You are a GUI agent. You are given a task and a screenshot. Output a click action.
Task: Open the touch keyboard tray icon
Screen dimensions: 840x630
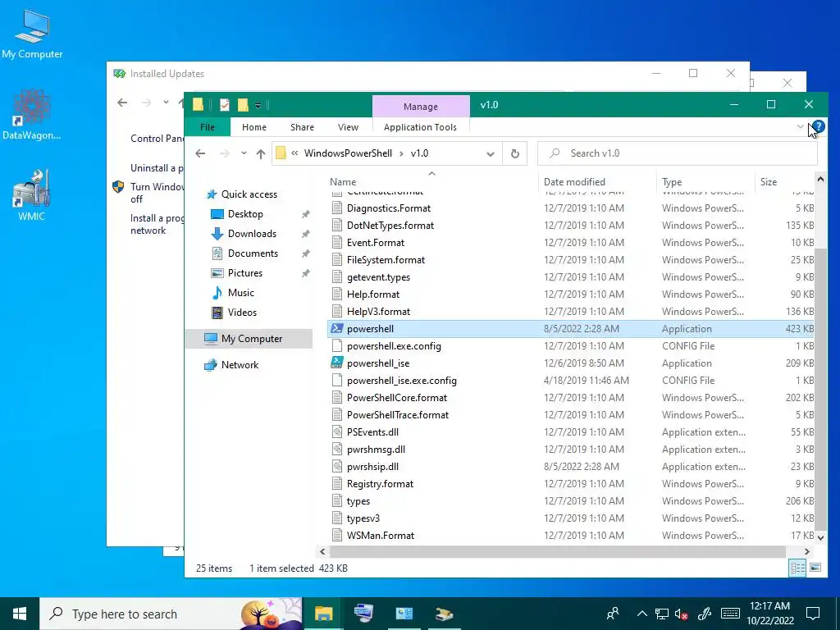(730, 614)
